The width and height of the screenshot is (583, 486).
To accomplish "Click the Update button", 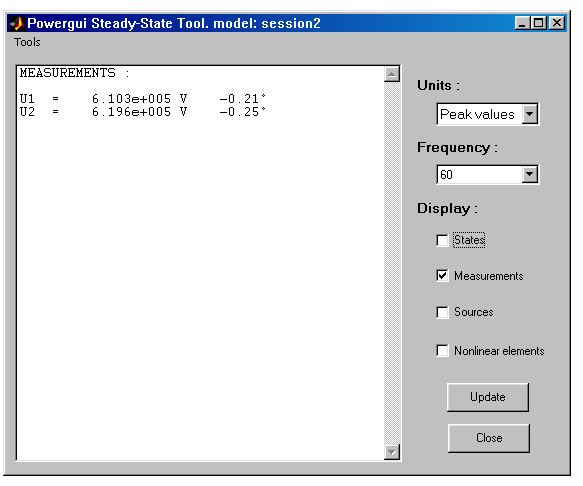I will [x=487, y=397].
